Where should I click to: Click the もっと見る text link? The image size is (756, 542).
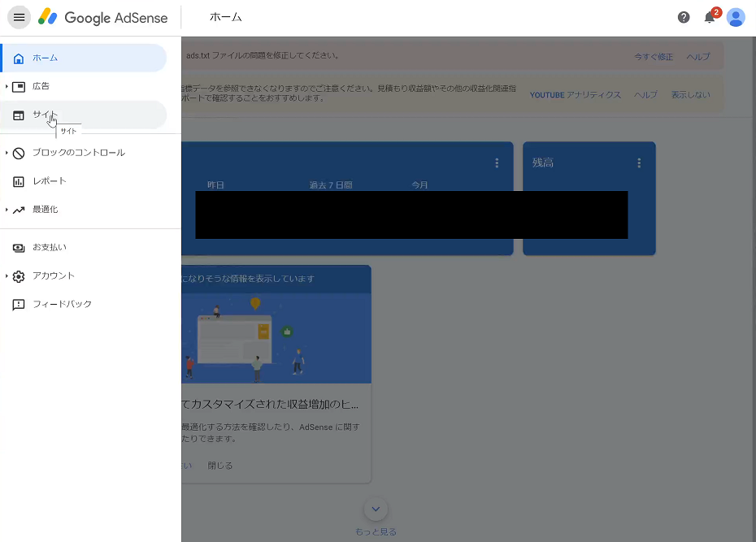point(376,532)
